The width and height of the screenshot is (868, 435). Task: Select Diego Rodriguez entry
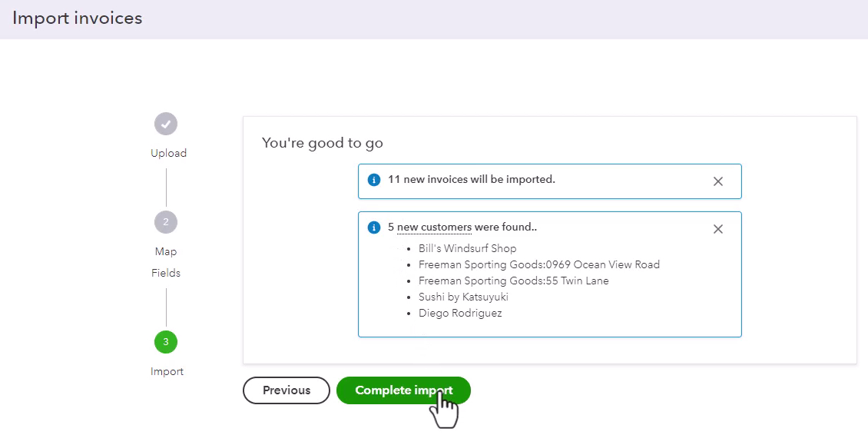[x=460, y=313]
